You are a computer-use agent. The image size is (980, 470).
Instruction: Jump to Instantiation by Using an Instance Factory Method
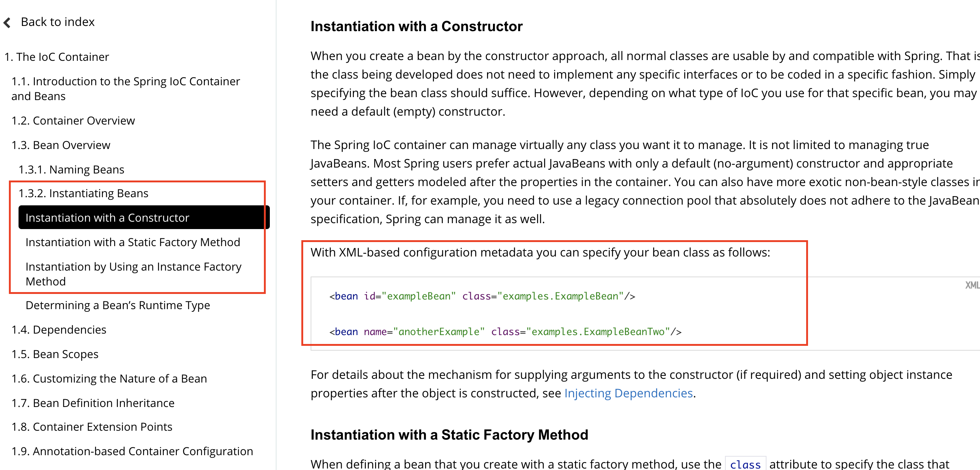point(133,274)
